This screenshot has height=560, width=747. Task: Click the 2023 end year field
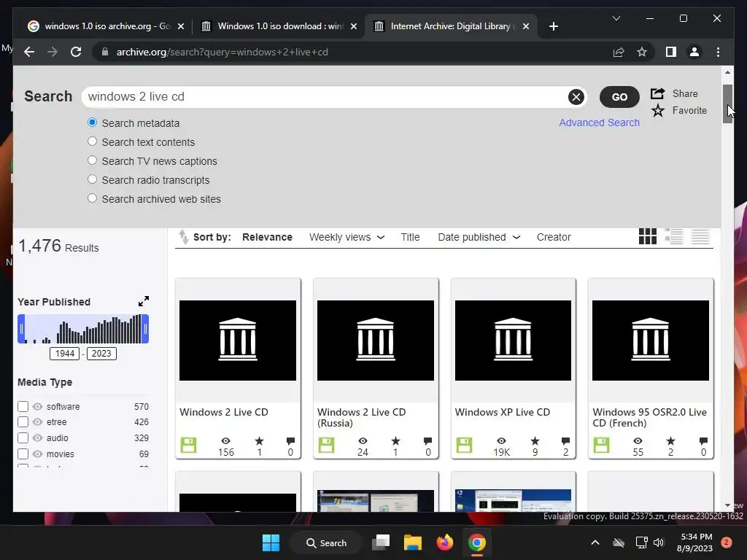pyautogui.click(x=101, y=354)
